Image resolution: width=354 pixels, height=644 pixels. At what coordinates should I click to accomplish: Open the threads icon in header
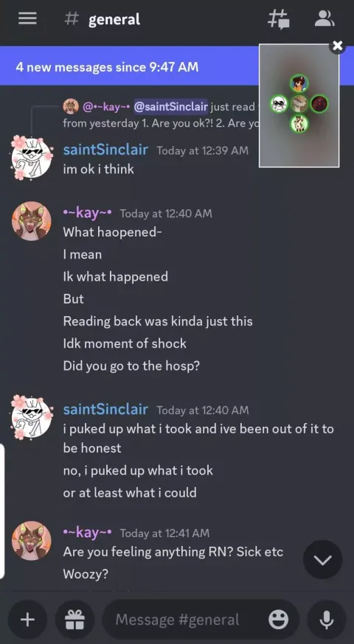[x=279, y=19]
